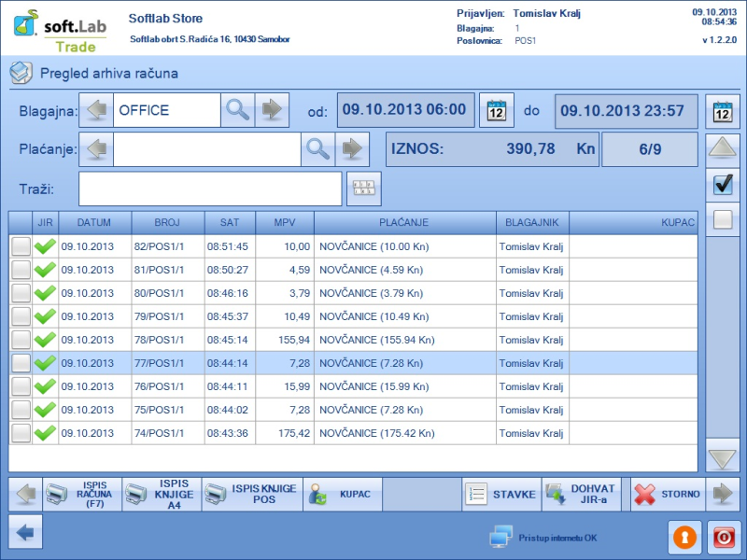
Task: Go to next Plaćanje with right arrow
Action: point(352,148)
